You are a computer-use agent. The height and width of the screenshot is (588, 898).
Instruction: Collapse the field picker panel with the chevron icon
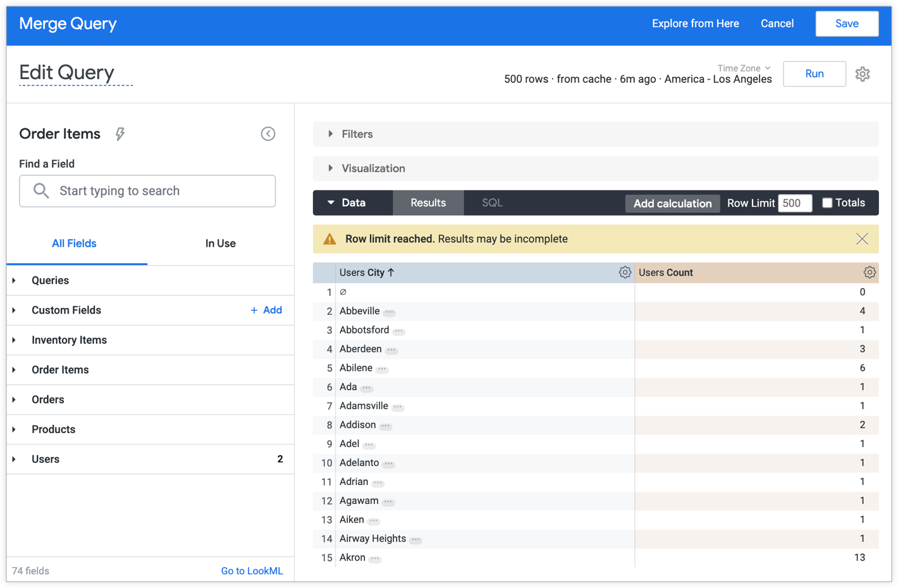[268, 133]
